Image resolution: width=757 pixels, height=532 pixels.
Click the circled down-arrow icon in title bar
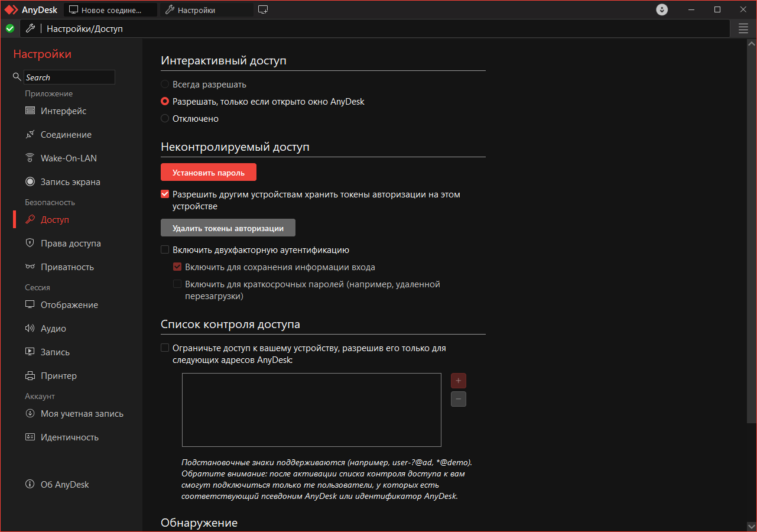[x=662, y=10]
